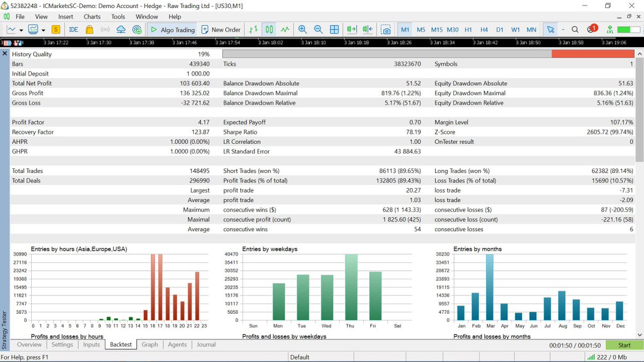Switch chart to candlesticks type

pyautogui.click(x=269, y=29)
